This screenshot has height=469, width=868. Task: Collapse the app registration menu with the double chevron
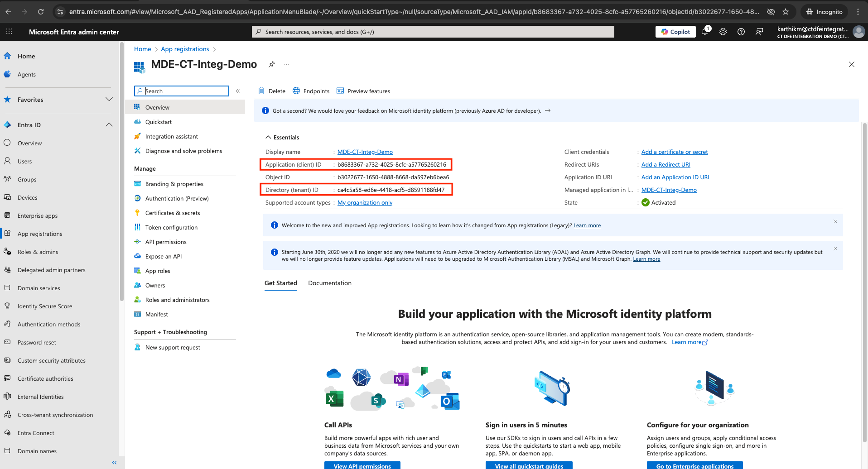238,91
